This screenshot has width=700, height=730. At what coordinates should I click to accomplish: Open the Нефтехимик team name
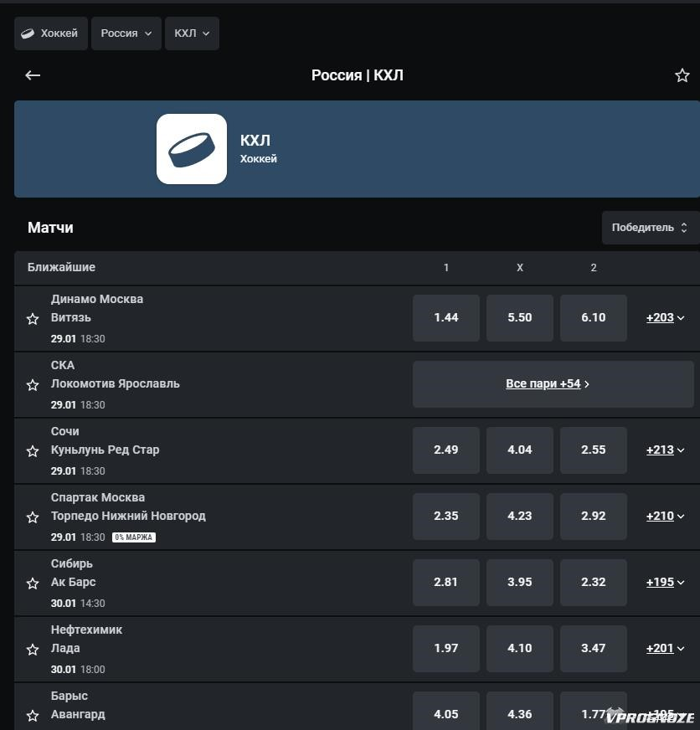pyautogui.click(x=86, y=630)
